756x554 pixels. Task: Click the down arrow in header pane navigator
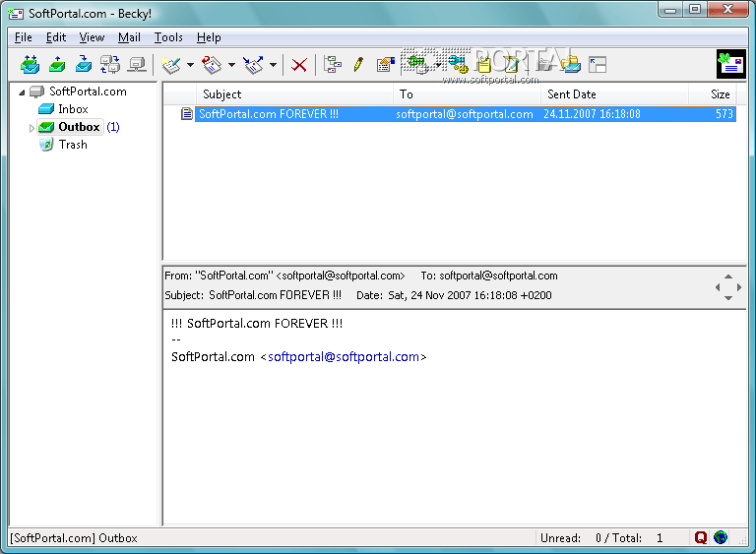(x=728, y=298)
